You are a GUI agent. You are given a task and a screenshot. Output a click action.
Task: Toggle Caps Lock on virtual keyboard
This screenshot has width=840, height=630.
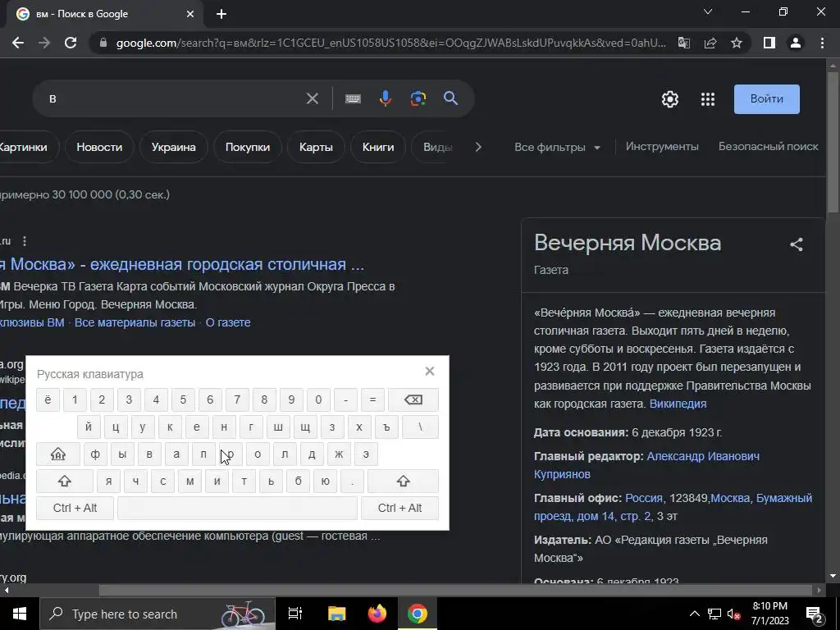pos(58,454)
